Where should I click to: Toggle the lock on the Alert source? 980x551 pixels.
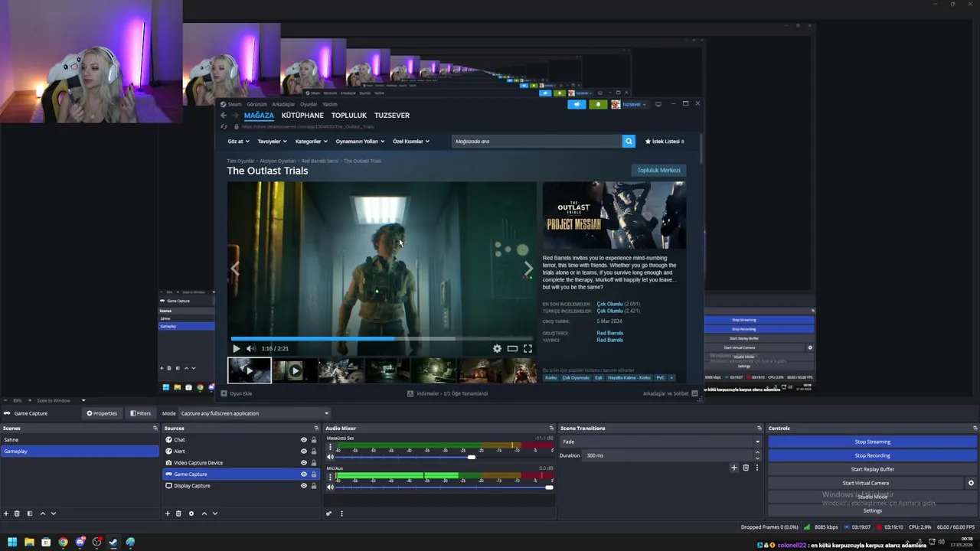[313, 452]
